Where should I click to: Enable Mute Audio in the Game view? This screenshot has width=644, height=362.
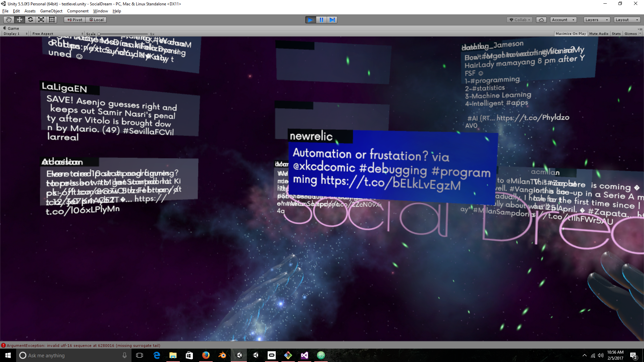[598, 34]
